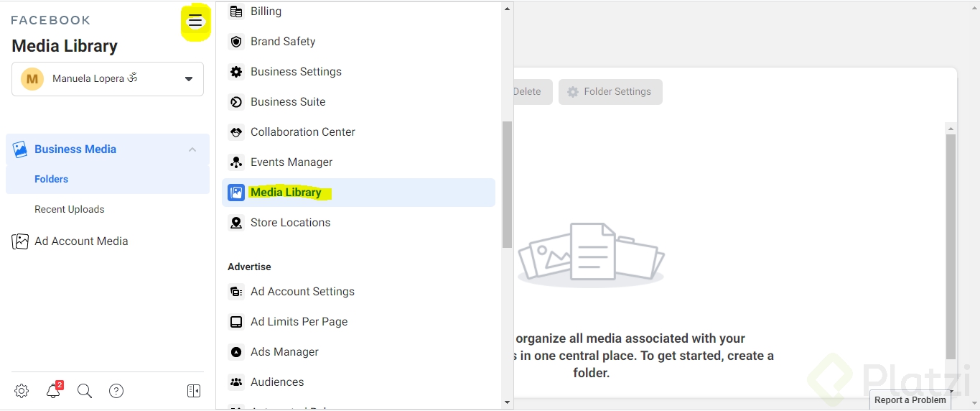Click the Advertise section heading
980x411 pixels.
[x=249, y=267]
